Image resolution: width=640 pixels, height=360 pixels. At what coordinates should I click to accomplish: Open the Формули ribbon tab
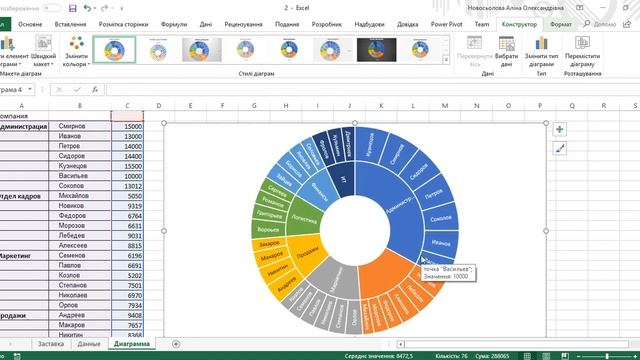pyautogui.click(x=174, y=24)
